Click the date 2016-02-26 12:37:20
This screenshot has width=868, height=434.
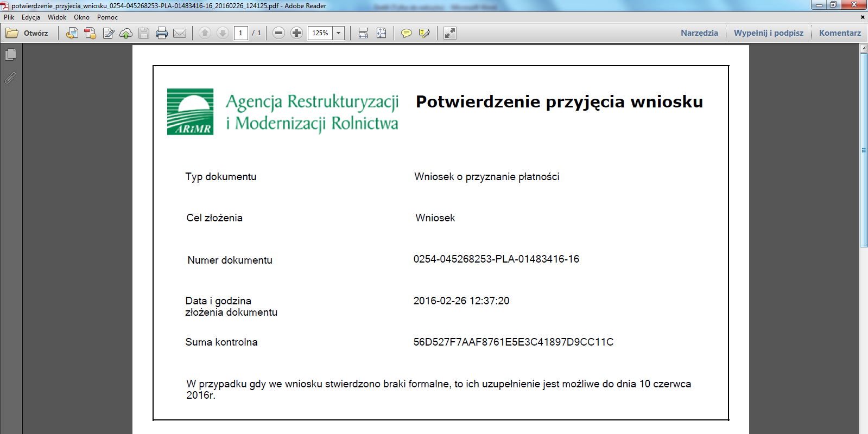(461, 301)
